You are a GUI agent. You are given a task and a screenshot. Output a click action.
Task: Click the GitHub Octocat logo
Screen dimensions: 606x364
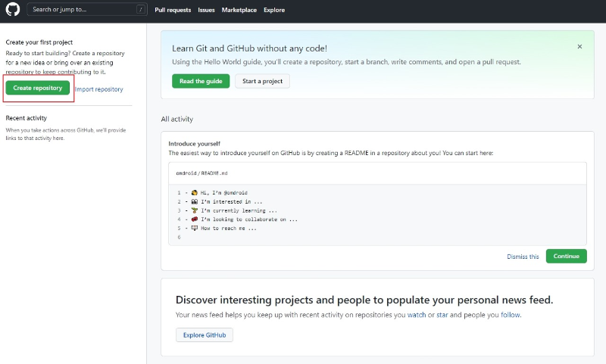click(x=12, y=9)
